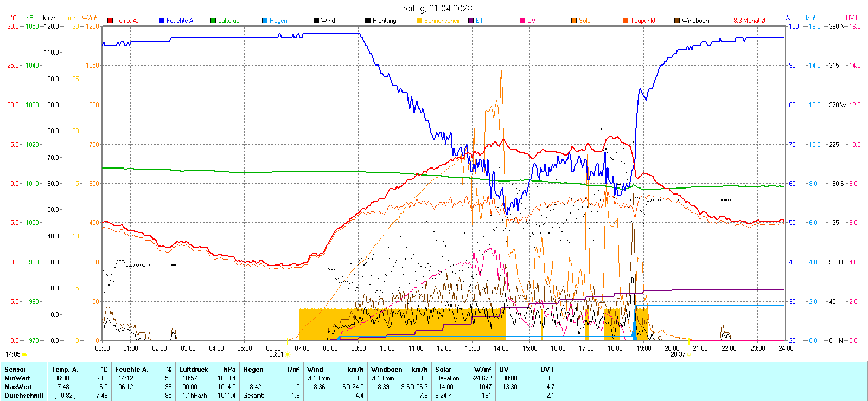Click the green Luftdruck legend square
Viewport: 868px width, 401px height.
coord(213,21)
